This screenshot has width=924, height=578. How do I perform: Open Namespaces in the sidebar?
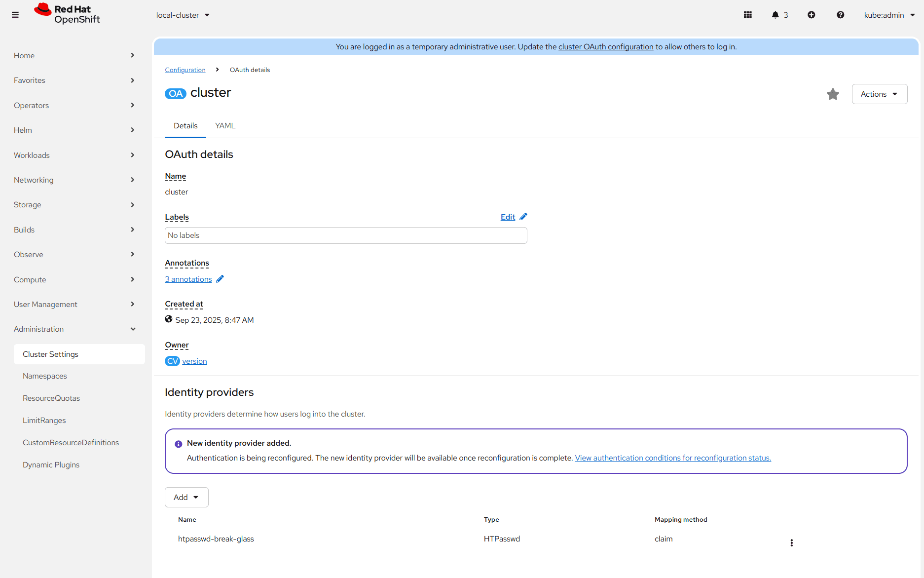(45, 376)
